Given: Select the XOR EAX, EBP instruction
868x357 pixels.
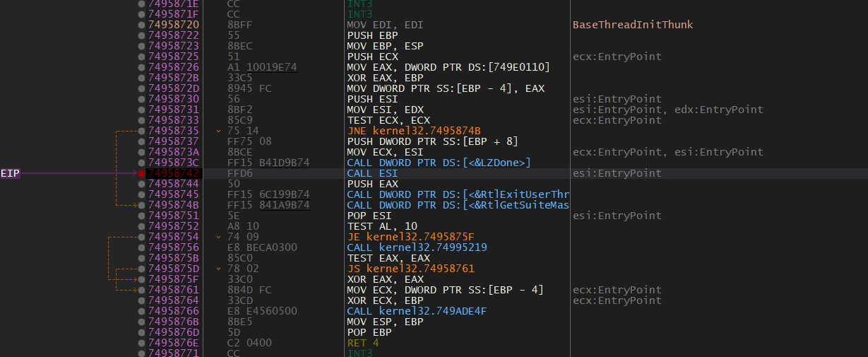Looking at the screenshot, I should tap(385, 78).
